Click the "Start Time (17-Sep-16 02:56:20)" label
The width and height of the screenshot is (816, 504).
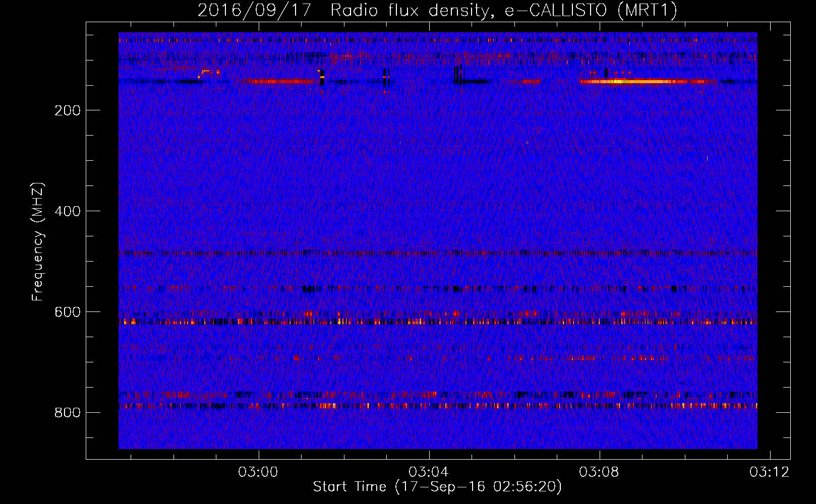(x=437, y=487)
